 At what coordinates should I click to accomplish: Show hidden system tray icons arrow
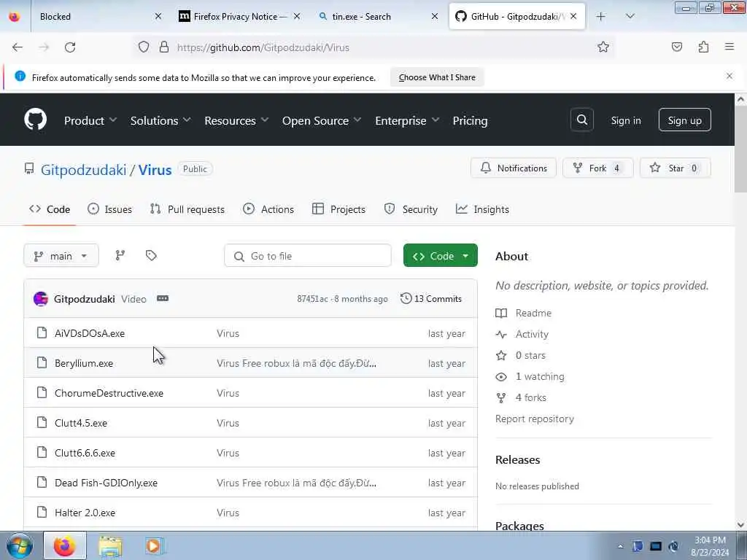click(620, 547)
